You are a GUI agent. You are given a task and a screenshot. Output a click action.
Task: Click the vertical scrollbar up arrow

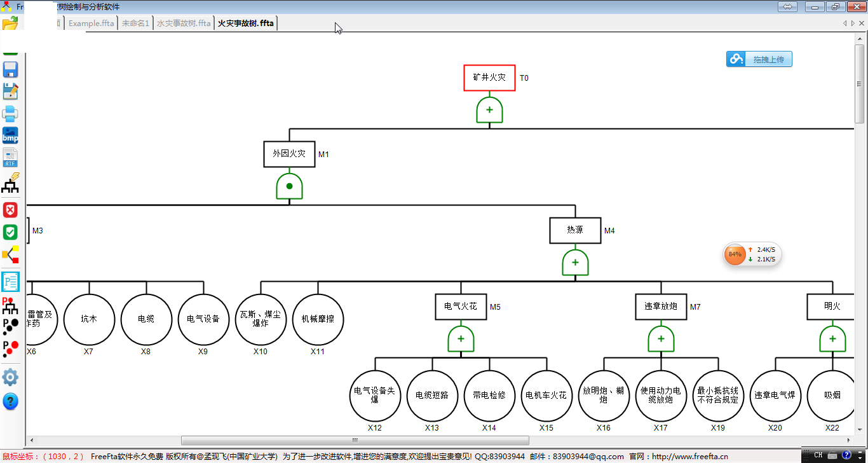tap(860, 38)
